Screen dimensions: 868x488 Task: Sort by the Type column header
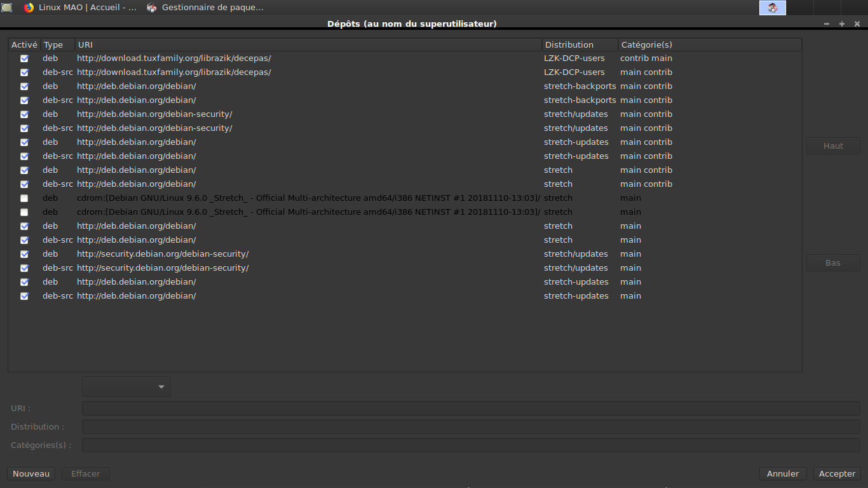click(57, 45)
